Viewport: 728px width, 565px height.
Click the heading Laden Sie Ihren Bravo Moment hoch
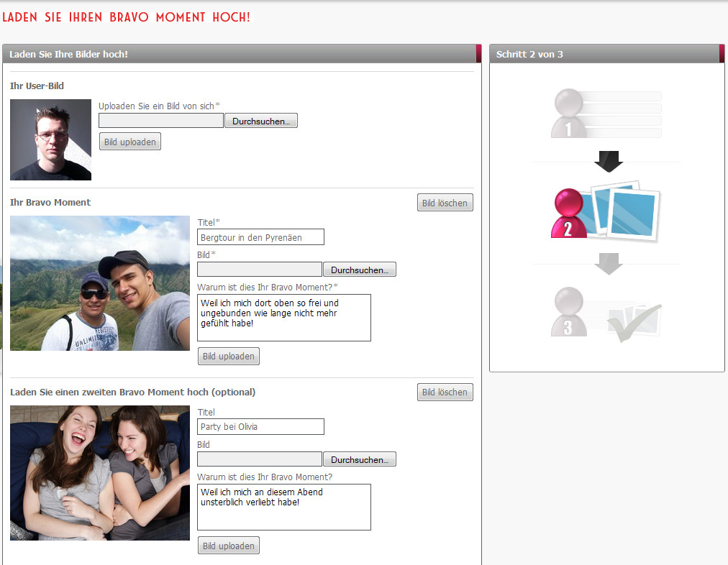point(127,17)
